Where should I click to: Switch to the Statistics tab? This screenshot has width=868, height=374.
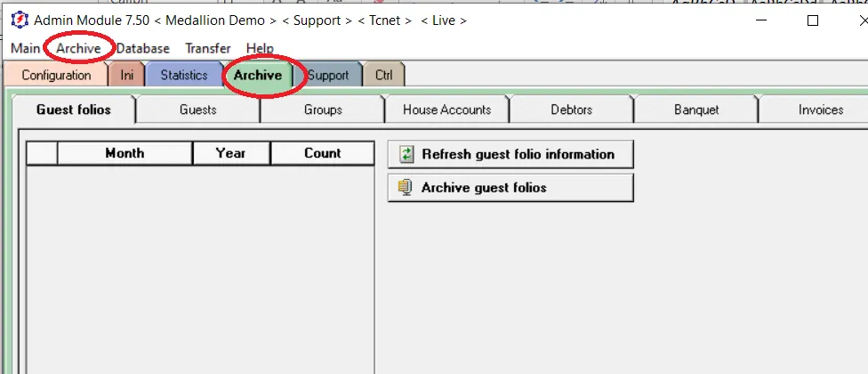[x=184, y=76]
